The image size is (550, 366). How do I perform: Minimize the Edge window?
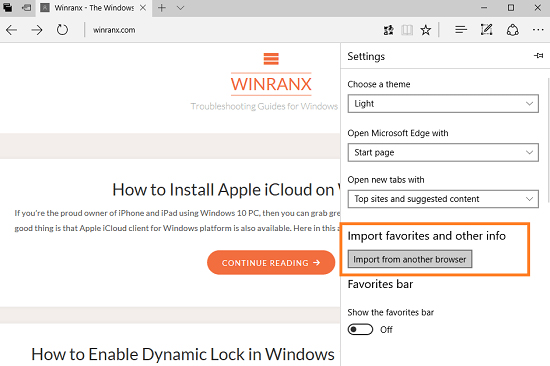click(x=484, y=8)
